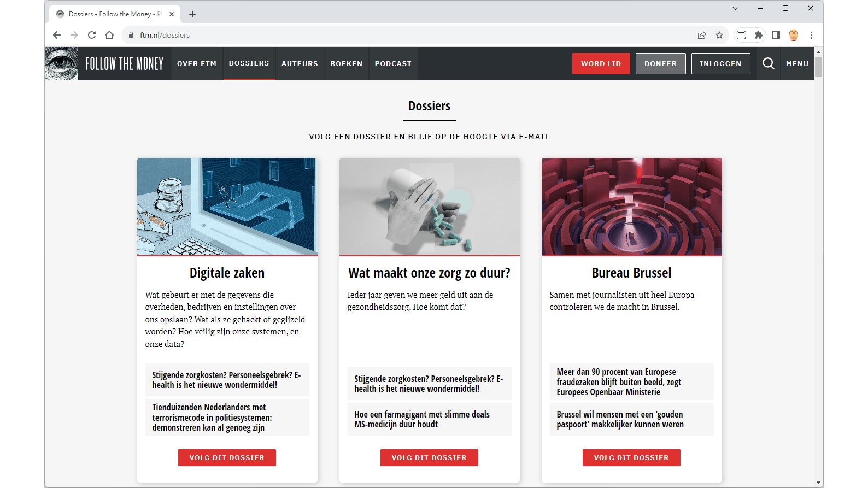The height and width of the screenshot is (488, 868).
Task: Click the 'VOLG EEN DOSSIER' subtitle text
Action: tap(429, 137)
